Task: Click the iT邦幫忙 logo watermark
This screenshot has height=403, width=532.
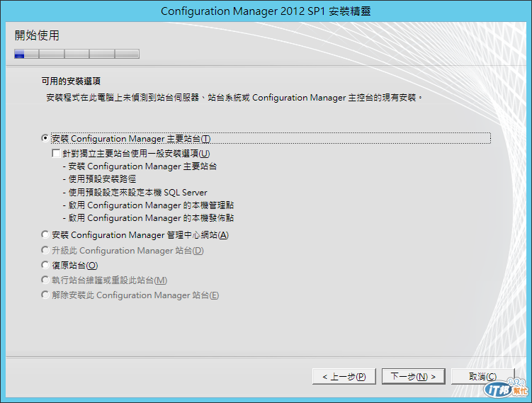Action: click(x=506, y=388)
